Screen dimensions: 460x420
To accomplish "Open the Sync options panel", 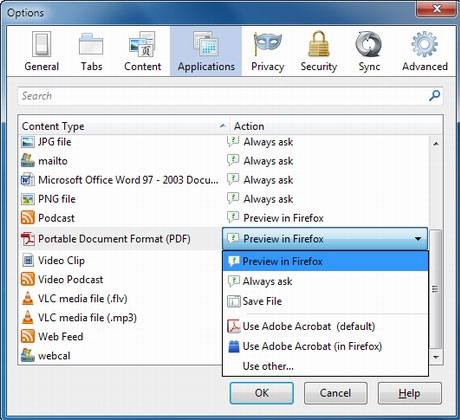I will [369, 52].
